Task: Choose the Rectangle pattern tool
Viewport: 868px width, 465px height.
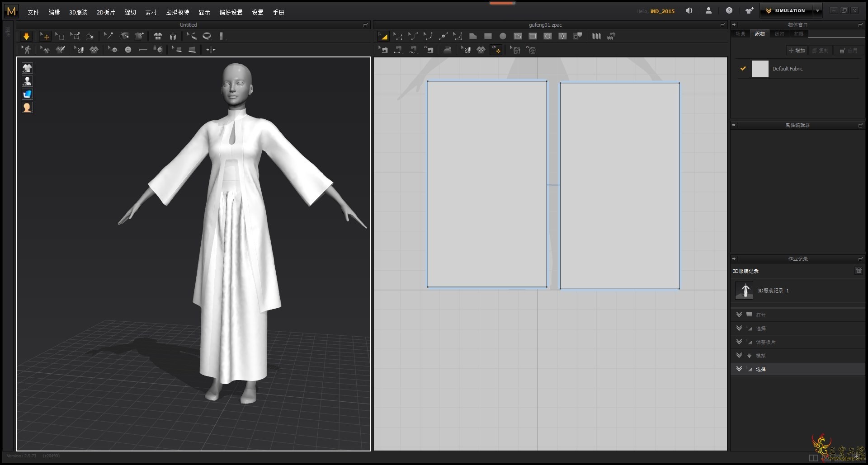Action: pyautogui.click(x=488, y=36)
